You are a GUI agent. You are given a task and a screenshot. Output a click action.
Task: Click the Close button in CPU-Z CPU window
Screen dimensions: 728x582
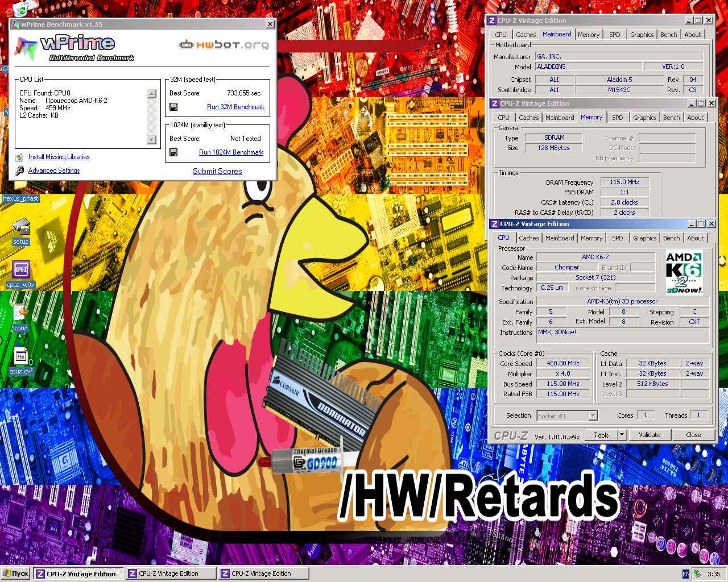tap(693, 435)
